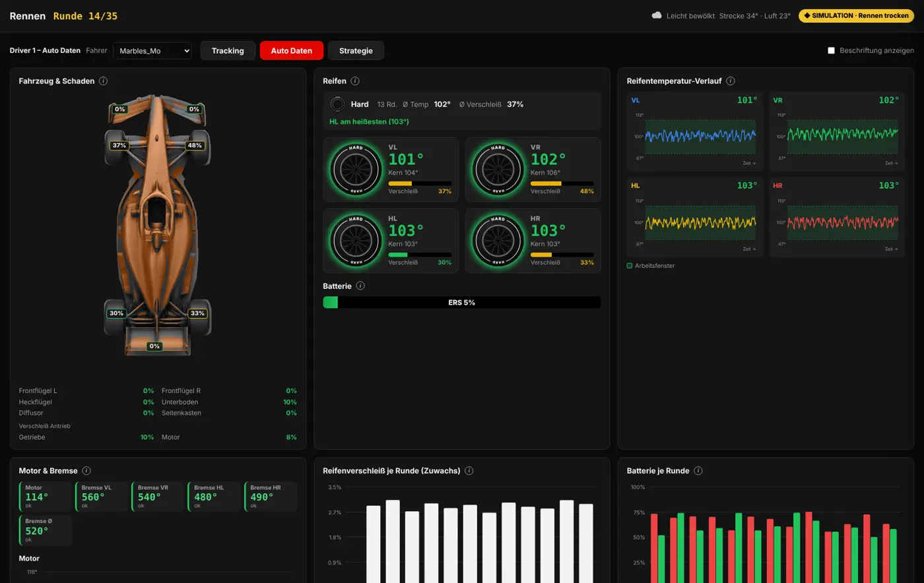Click the 37% front-left damage badge on car
Image resolution: width=924 pixels, height=583 pixels.
(x=119, y=145)
